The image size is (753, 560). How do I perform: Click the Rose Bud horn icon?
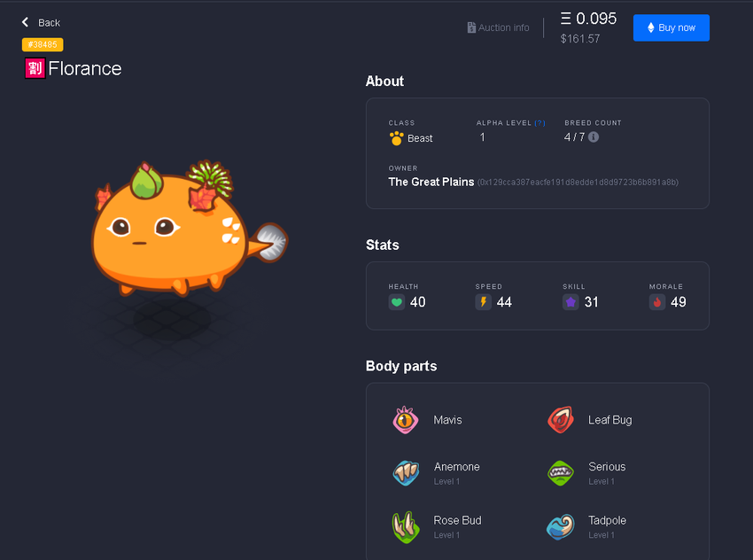click(406, 527)
